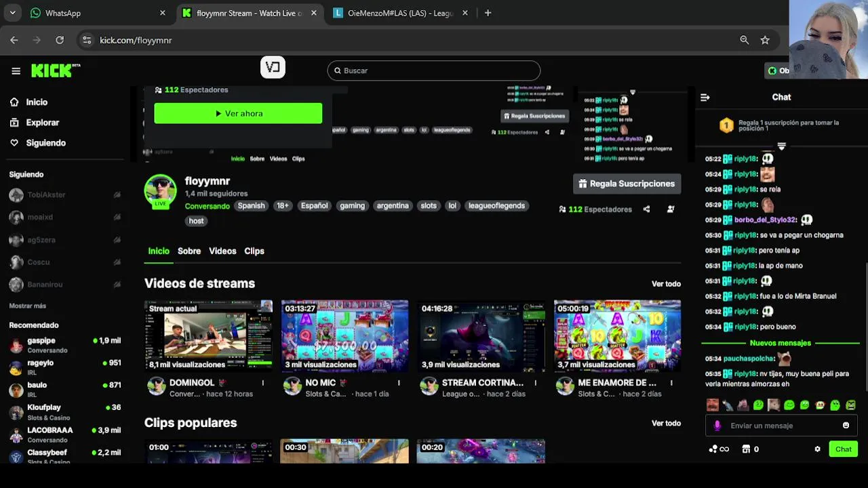Open the 04:16:28 stream video thumbnail

pyautogui.click(x=481, y=336)
